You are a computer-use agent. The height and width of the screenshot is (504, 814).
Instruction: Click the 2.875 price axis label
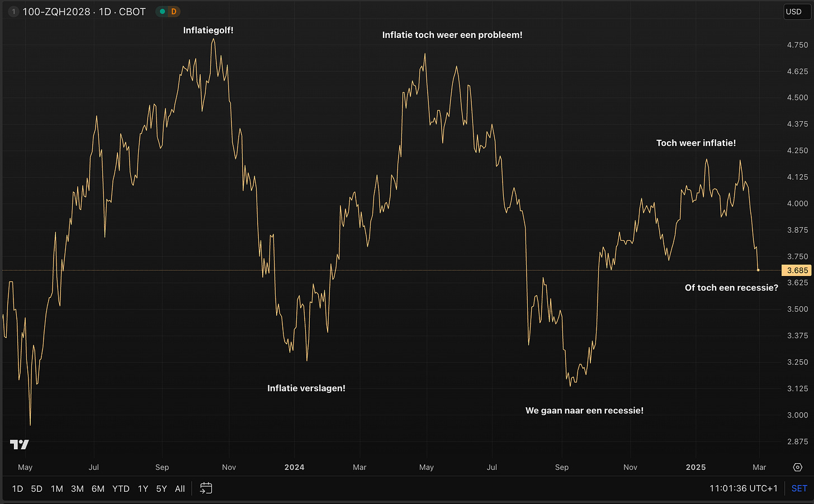(797, 441)
